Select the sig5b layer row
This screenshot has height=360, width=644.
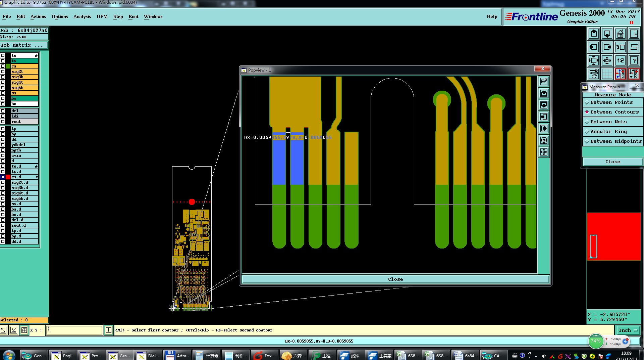(24, 88)
